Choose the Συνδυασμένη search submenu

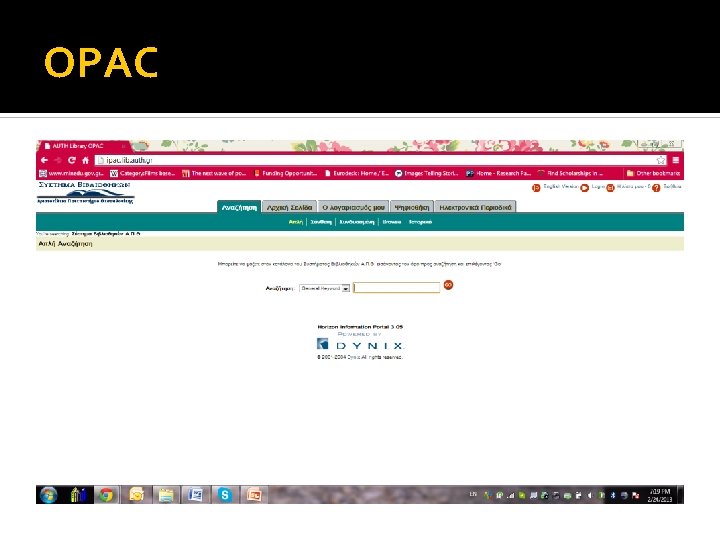357,222
